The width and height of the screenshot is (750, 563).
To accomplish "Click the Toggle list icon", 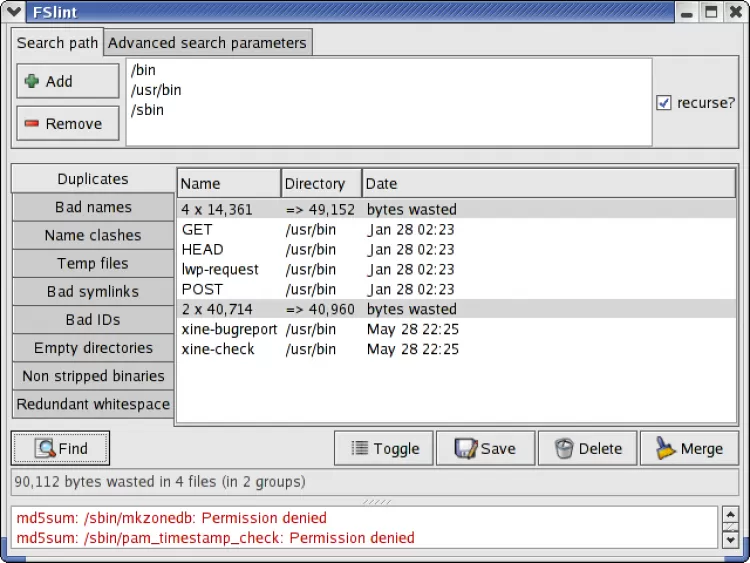I will point(359,449).
